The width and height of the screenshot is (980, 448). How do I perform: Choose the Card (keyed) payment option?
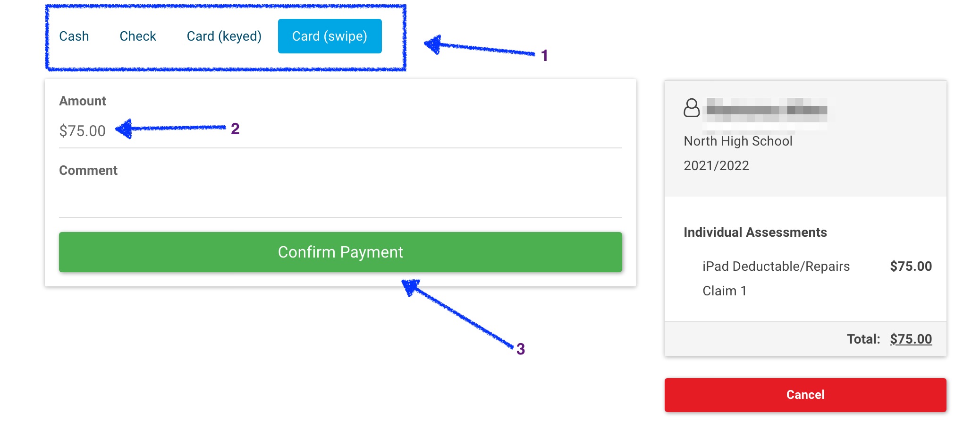pos(224,36)
